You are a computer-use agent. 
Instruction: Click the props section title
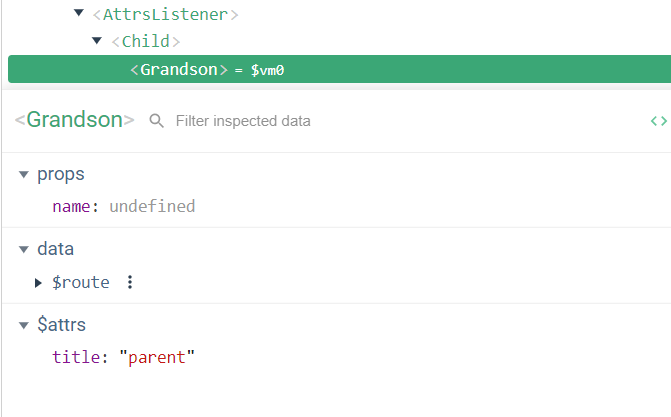point(61,174)
